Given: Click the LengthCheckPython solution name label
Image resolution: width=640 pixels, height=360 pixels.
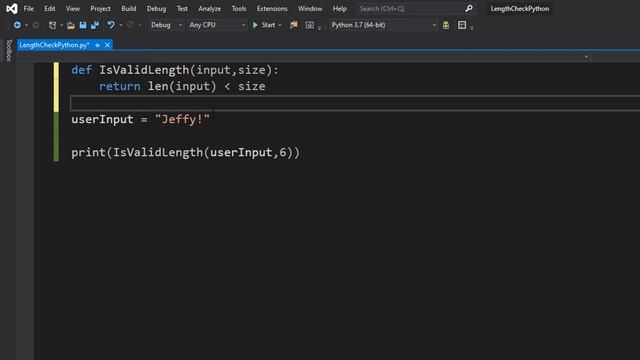Looking at the screenshot, I should coord(520,9).
